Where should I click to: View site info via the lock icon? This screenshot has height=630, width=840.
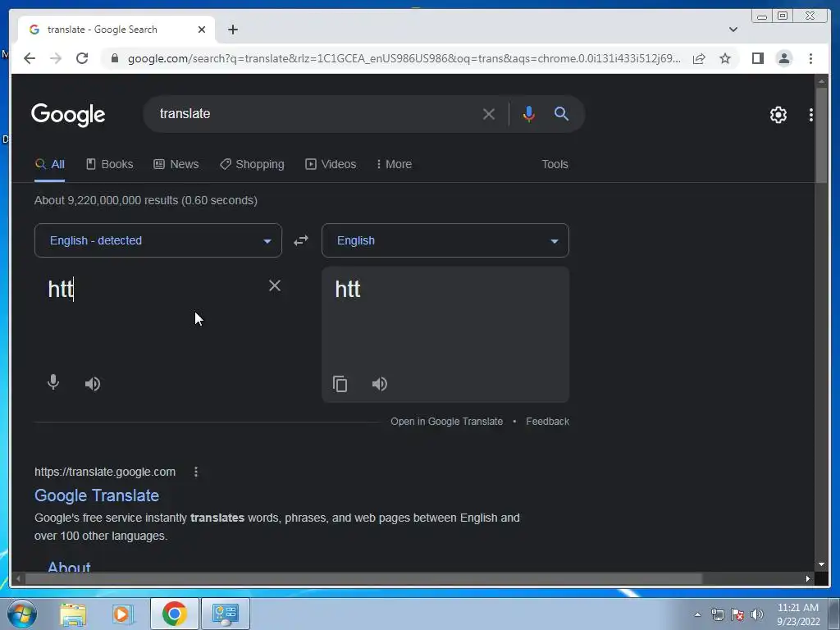tap(115, 58)
